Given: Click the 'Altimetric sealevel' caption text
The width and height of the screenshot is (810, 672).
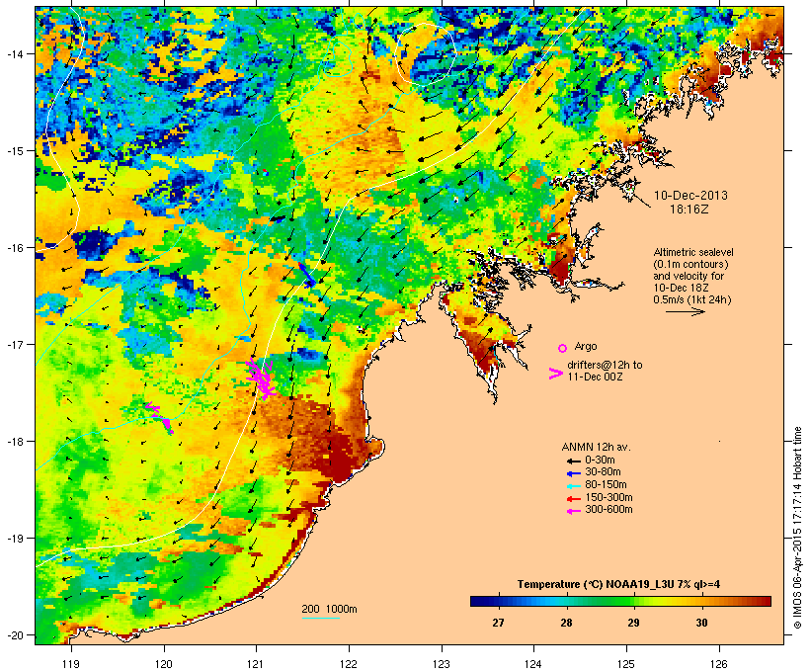Looking at the screenshot, I should (693, 252).
